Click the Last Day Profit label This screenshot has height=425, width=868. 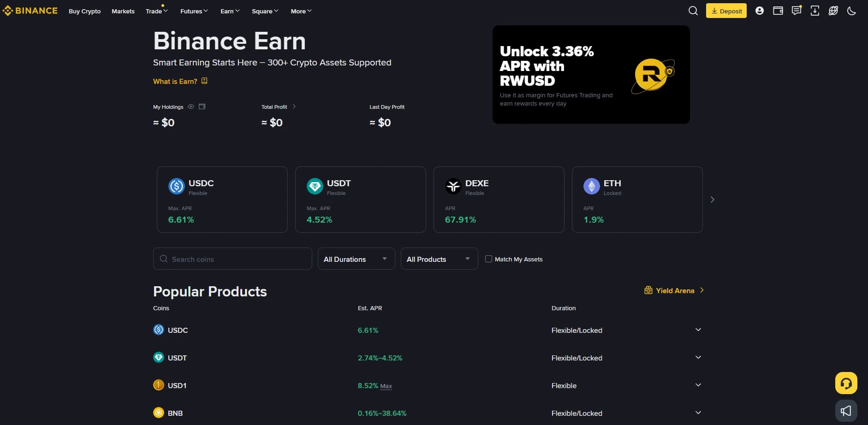coord(386,107)
